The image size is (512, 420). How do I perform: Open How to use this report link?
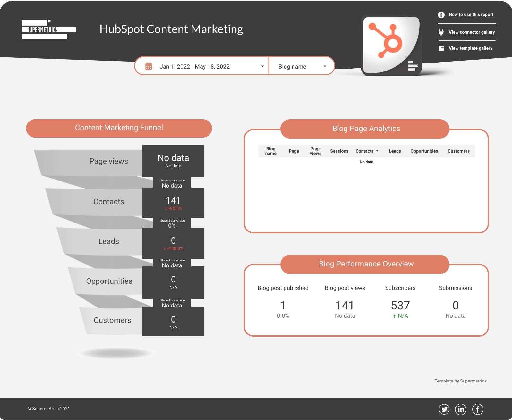(x=471, y=15)
